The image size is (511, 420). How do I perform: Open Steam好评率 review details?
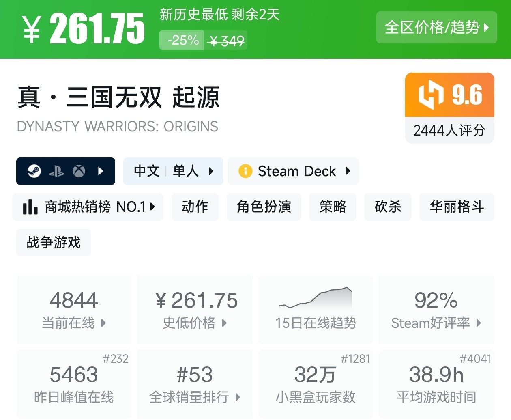coord(436,309)
